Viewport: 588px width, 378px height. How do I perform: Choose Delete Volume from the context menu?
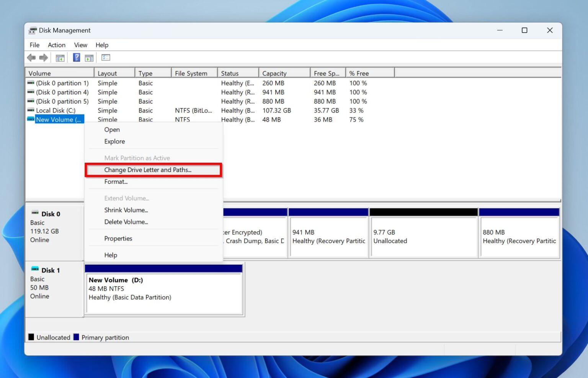[x=126, y=222]
